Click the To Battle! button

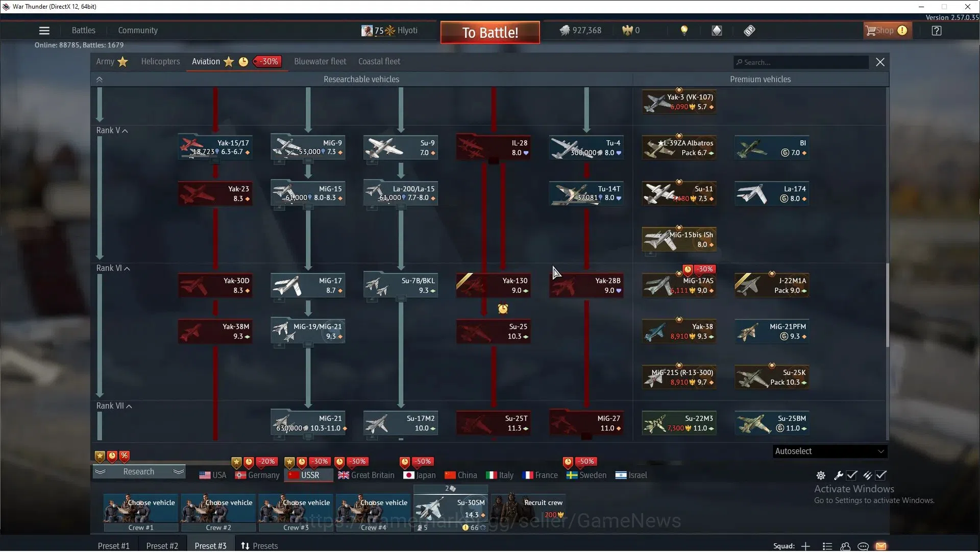coord(490,33)
